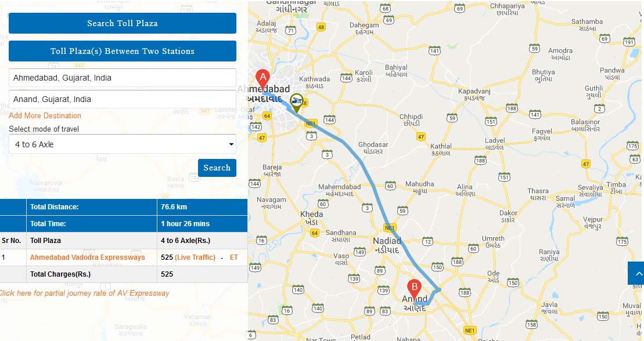
Task: Click the highway 64 shield near Kheda
Action: tap(314, 233)
